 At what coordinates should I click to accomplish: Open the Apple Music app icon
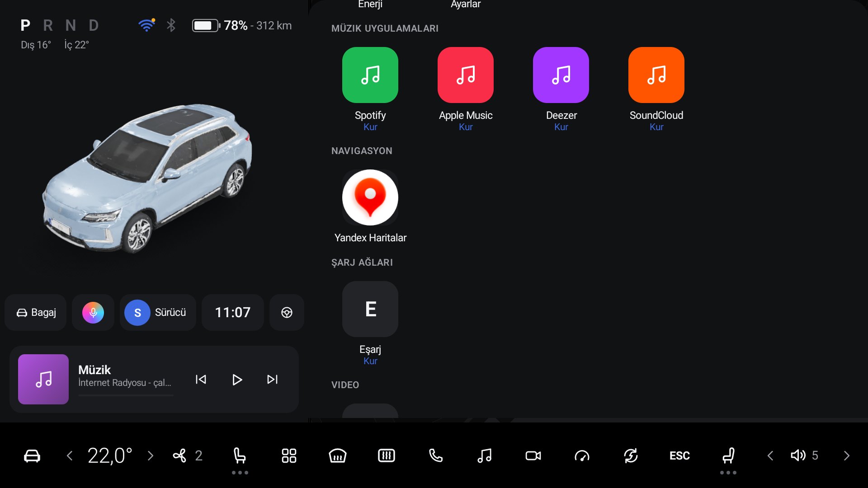[x=465, y=75]
